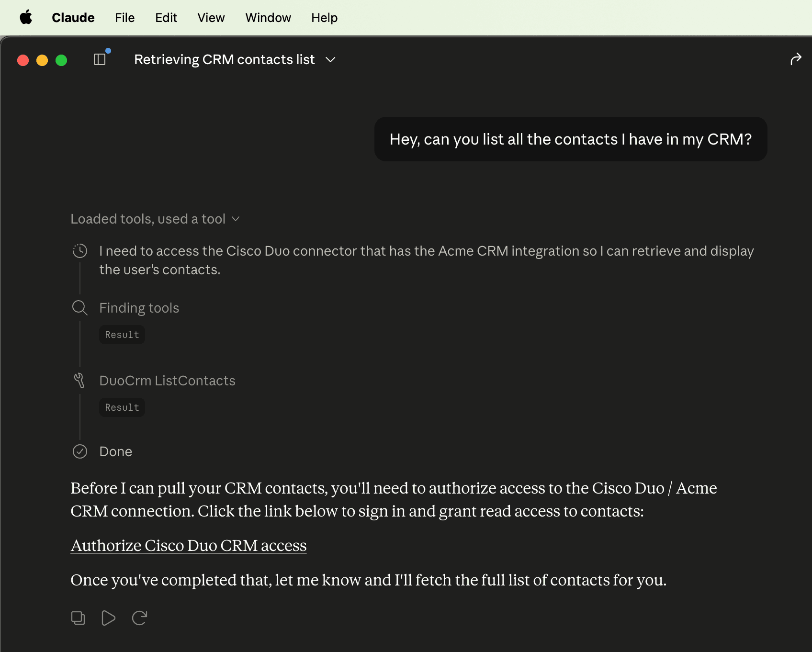
Task: Copy the response with the copy icon
Action: (x=78, y=618)
